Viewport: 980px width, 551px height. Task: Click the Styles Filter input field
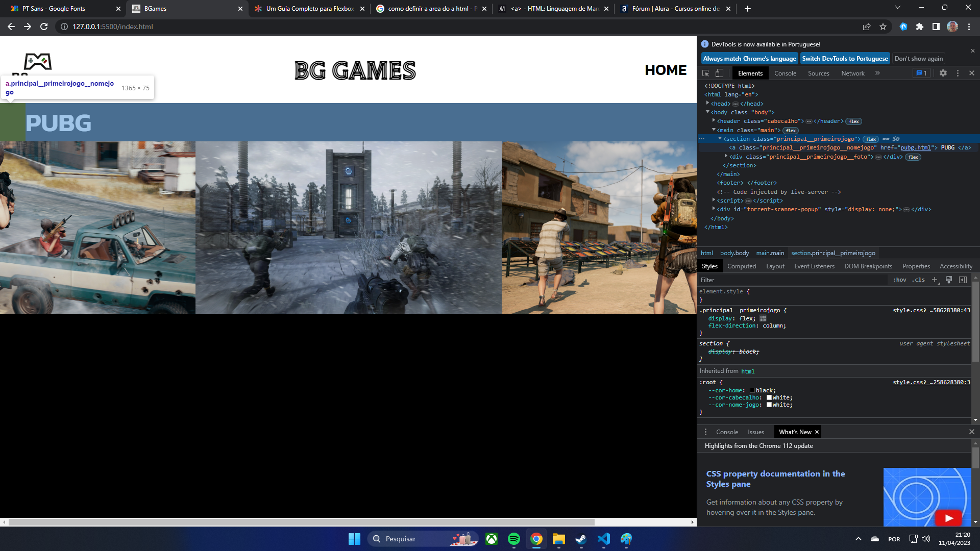tap(794, 280)
